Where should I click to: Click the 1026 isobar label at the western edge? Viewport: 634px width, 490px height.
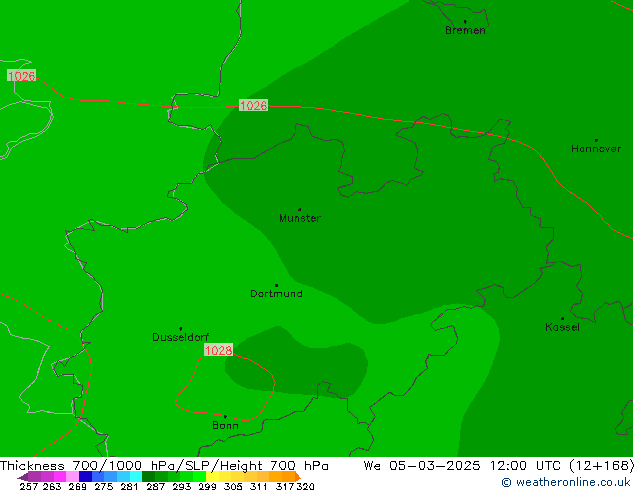point(21,76)
